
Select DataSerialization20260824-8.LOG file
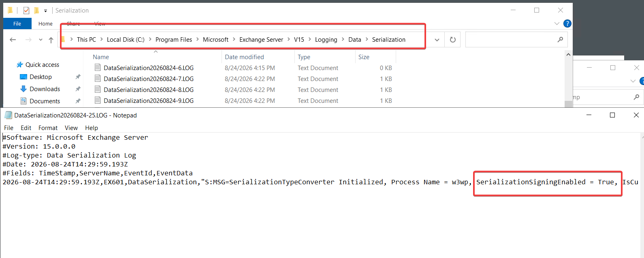149,90
